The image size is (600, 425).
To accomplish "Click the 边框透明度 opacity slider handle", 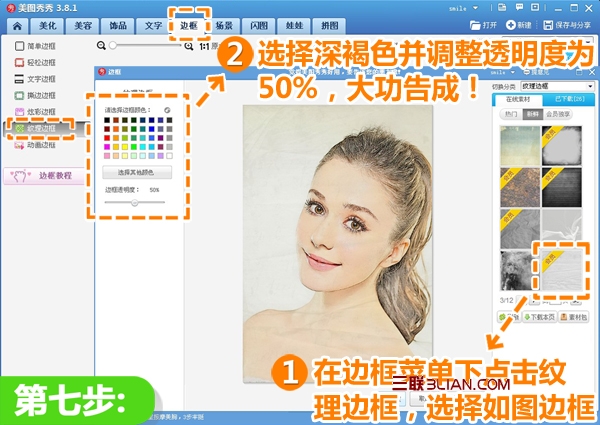I will coord(135,202).
